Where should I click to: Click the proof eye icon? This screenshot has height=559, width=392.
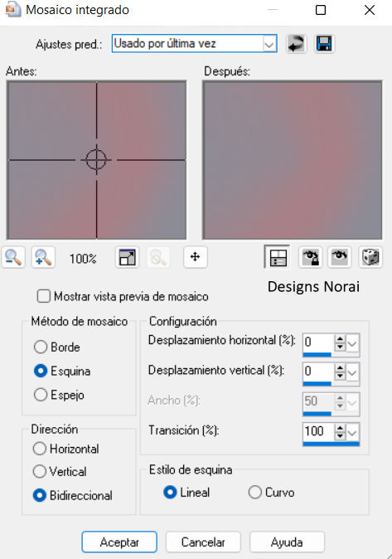(340, 257)
